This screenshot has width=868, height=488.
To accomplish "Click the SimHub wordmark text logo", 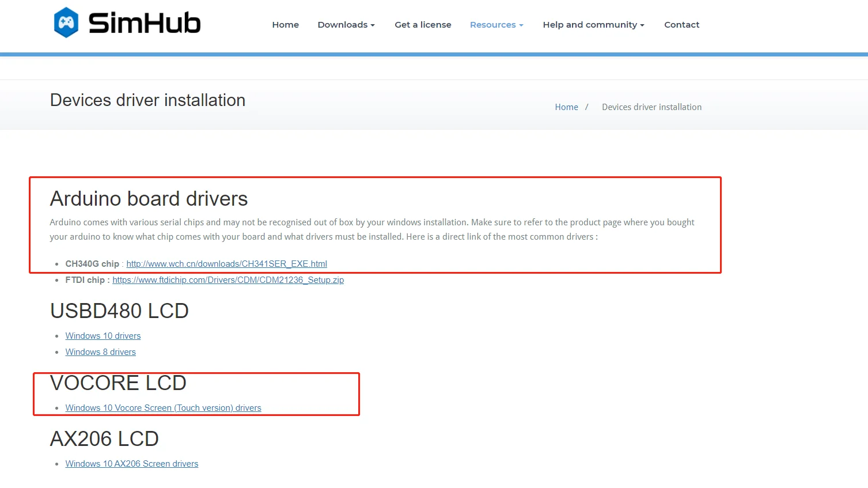I will coord(144,24).
